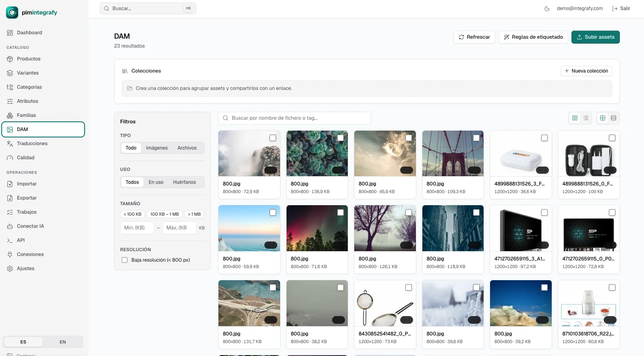Viewport: 644px width, 356px height.
Task: Select checkbox on 4899888131526_0_F asset
Action: [612, 138]
